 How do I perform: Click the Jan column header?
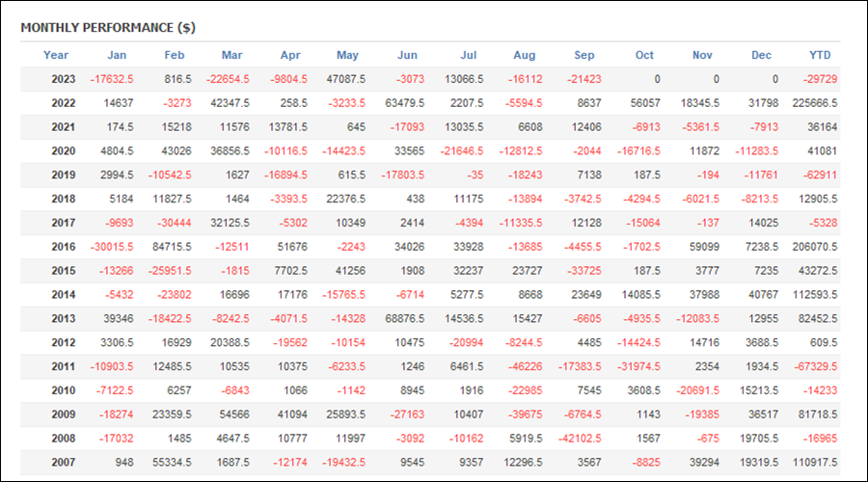pyautogui.click(x=117, y=55)
